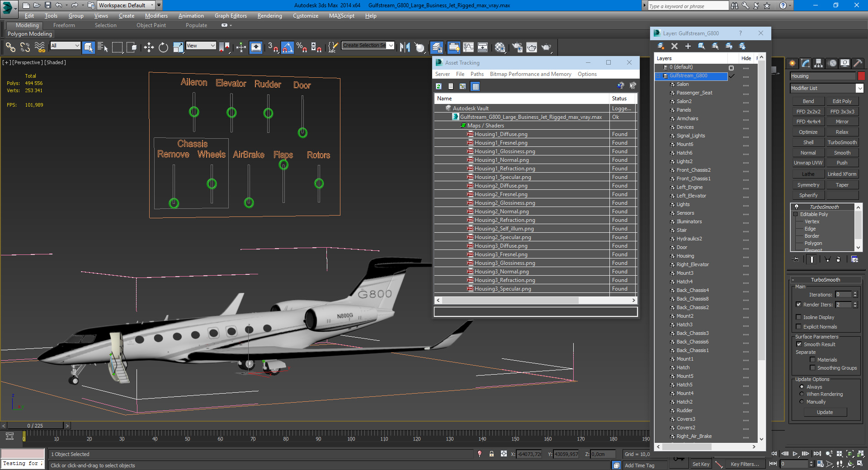Toggle Smooth Result checkbox

click(799, 344)
